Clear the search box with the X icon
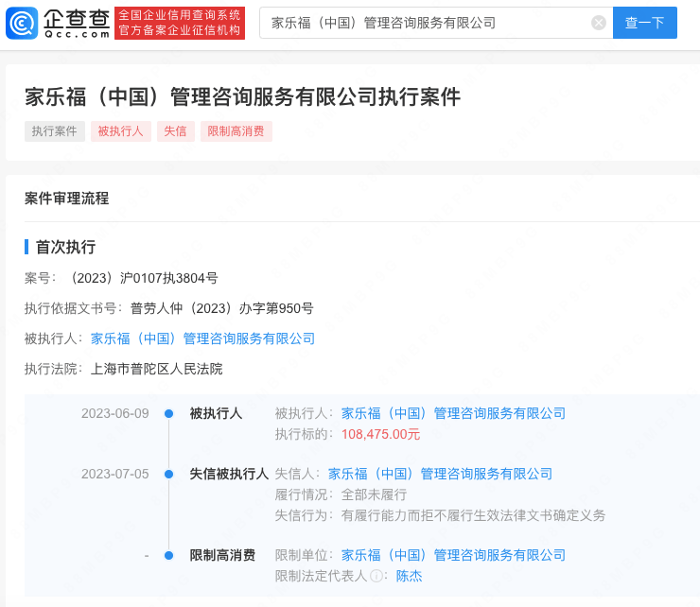 (x=598, y=23)
